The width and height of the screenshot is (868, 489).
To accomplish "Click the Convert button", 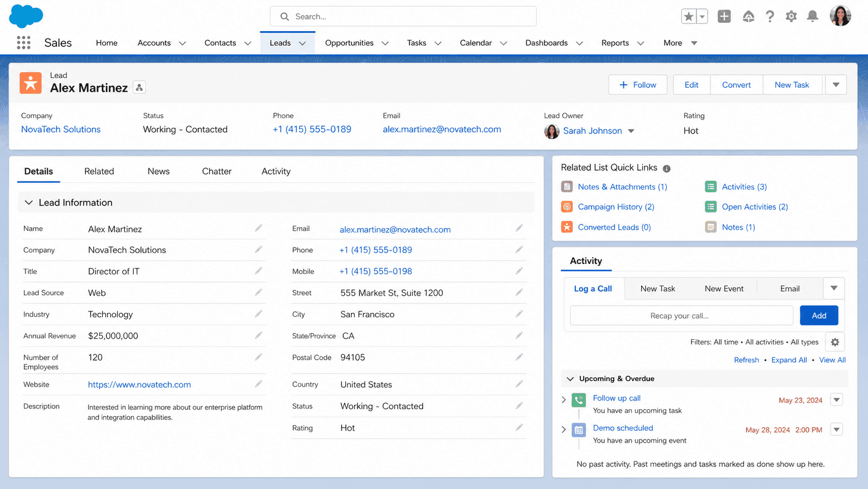I will click(736, 85).
